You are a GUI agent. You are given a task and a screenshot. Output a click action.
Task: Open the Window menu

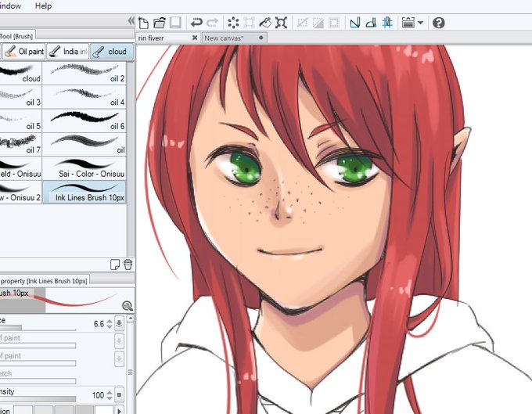point(10,5)
